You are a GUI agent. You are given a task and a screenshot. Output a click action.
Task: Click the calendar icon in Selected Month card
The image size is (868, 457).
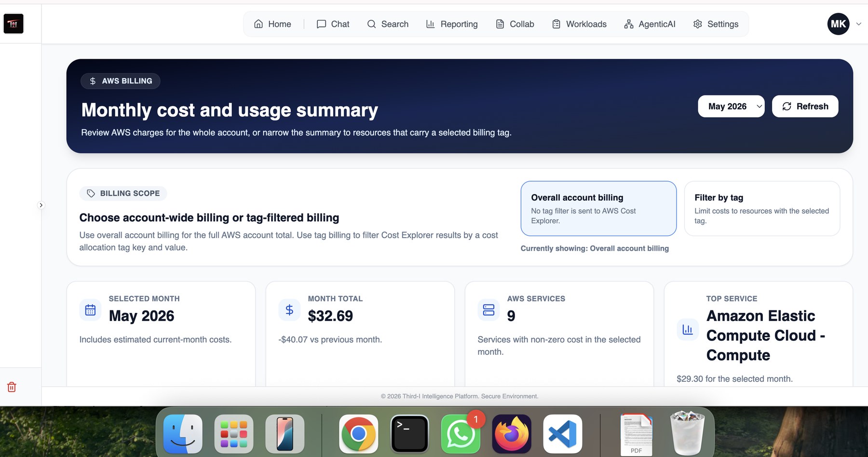(90, 310)
